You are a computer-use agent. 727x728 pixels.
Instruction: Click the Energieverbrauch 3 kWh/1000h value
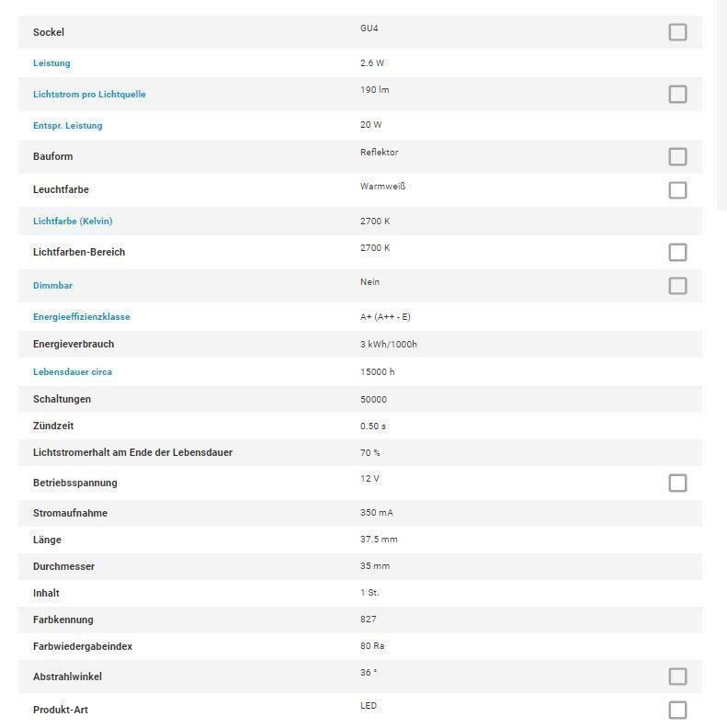pyautogui.click(x=389, y=344)
